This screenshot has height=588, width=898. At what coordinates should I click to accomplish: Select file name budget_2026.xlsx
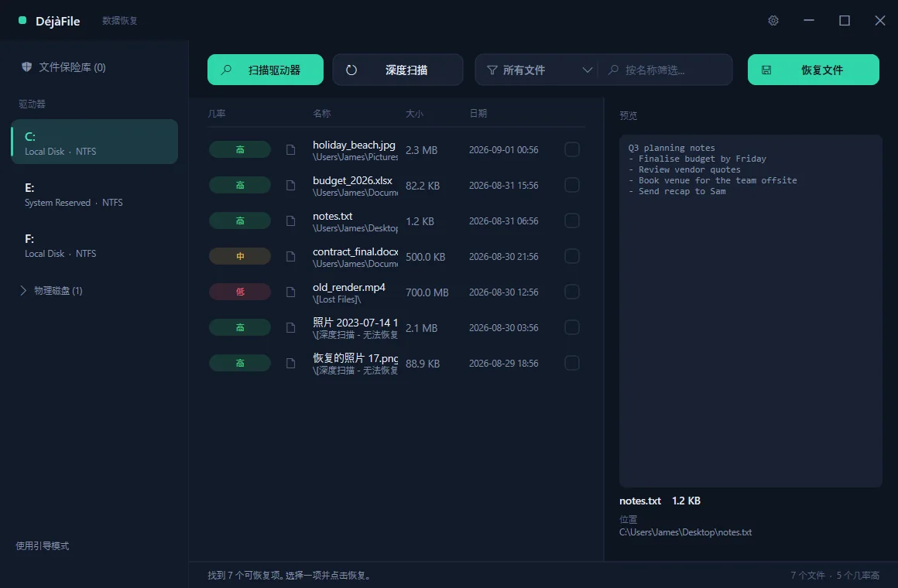(352, 180)
